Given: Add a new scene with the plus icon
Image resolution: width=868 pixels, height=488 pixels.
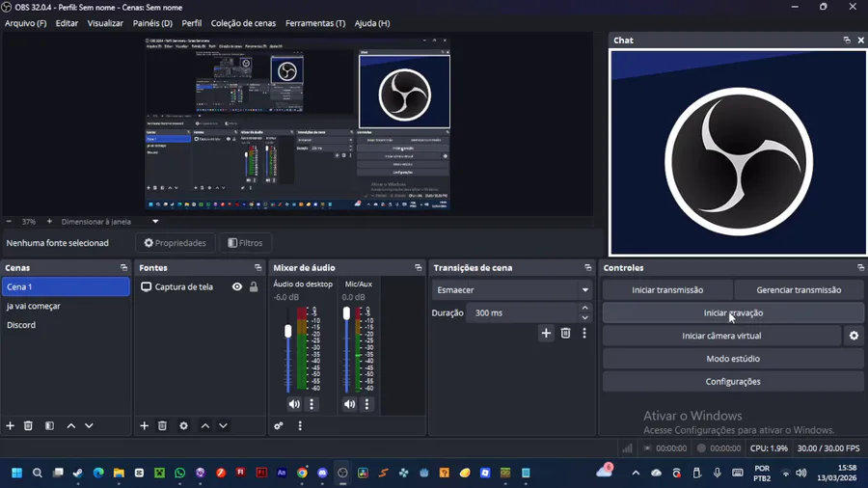Looking at the screenshot, I should (10, 425).
